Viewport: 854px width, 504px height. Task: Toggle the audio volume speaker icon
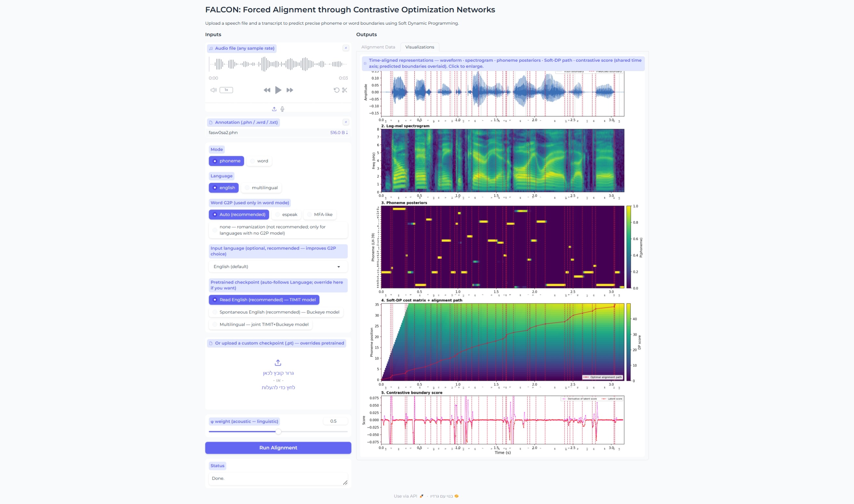click(213, 90)
